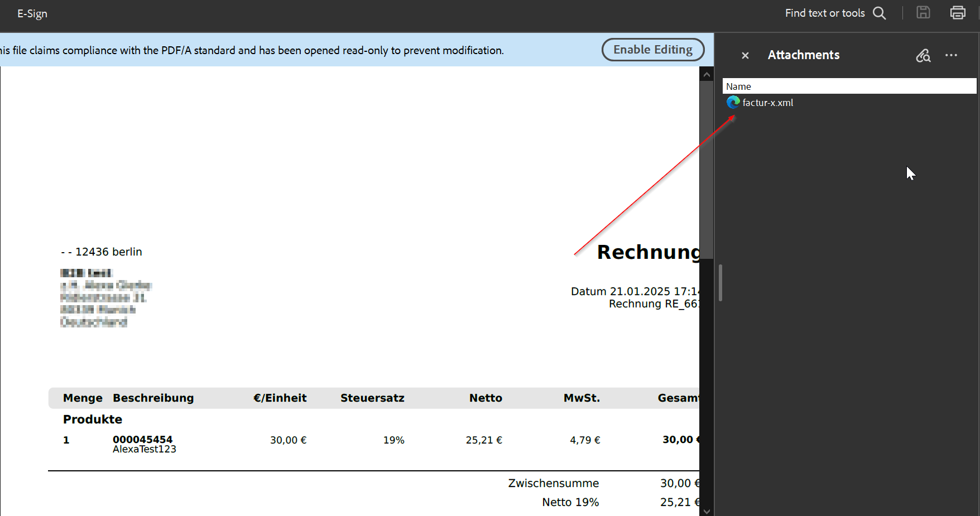
Task: Click the Edge icon beside factur-x.xml
Action: 733,103
